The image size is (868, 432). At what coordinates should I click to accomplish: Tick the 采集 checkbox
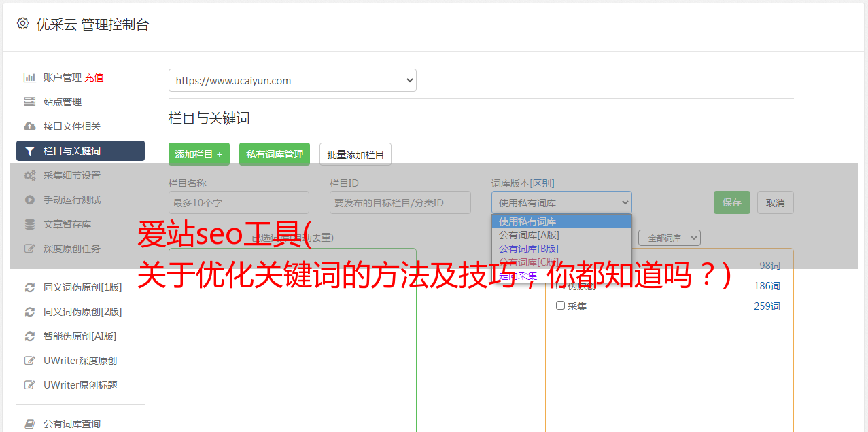[561, 306]
